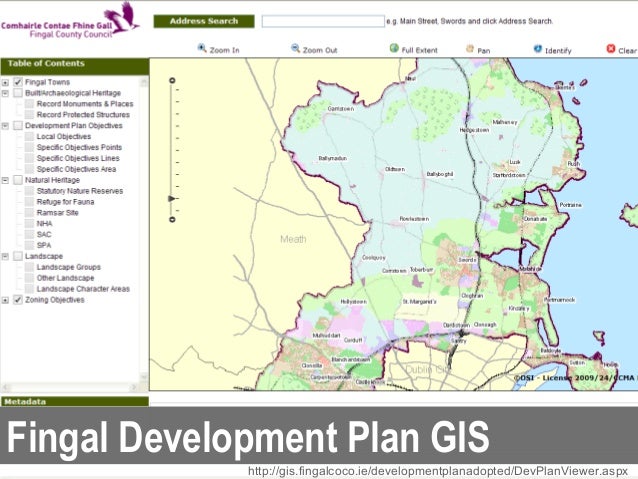Viewport: 638px width, 479px height.
Task: Collapse the Landscape tree node
Action: click(5, 256)
